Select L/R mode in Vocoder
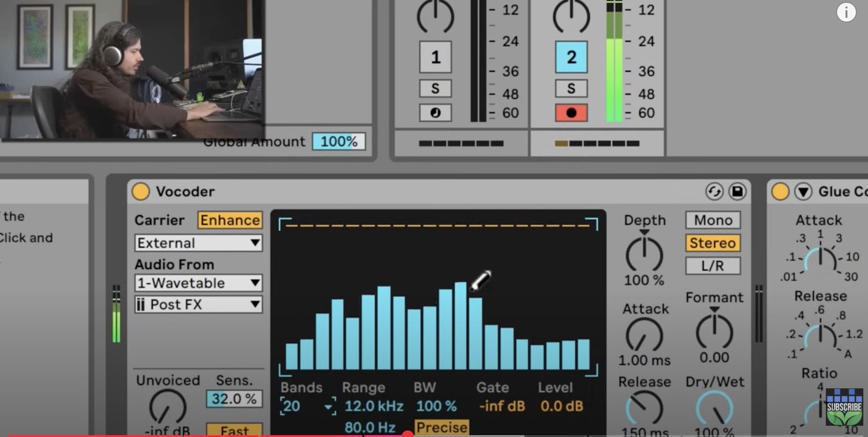Screen dimensions: 868x437 click(713, 266)
